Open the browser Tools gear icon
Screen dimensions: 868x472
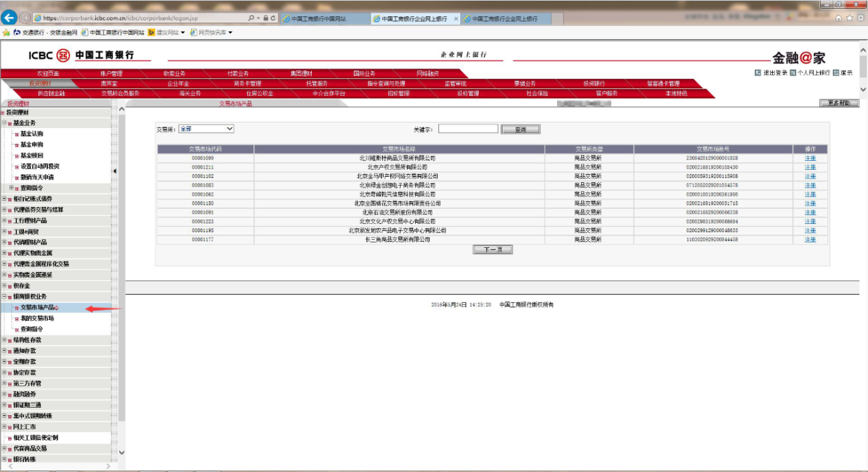coord(860,18)
